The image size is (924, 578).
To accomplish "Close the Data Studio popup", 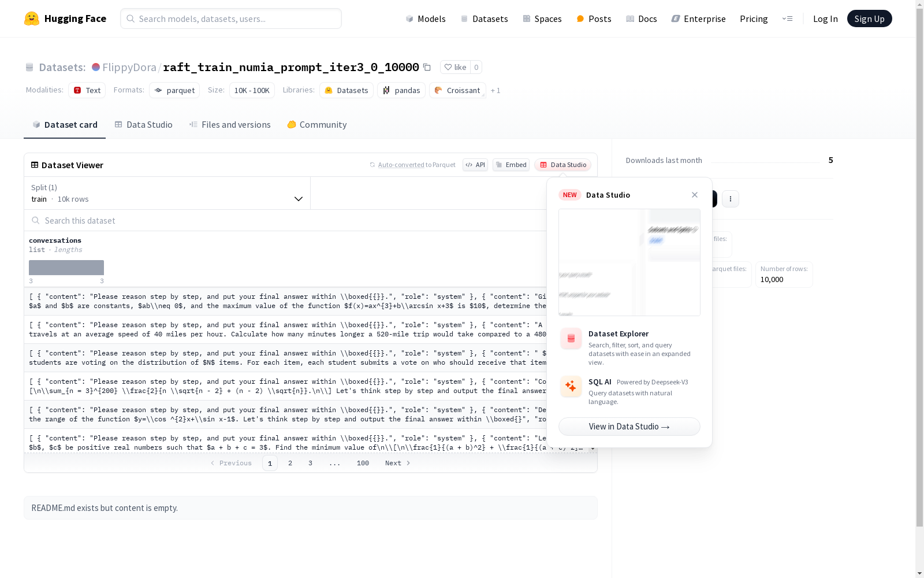I will point(695,195).
